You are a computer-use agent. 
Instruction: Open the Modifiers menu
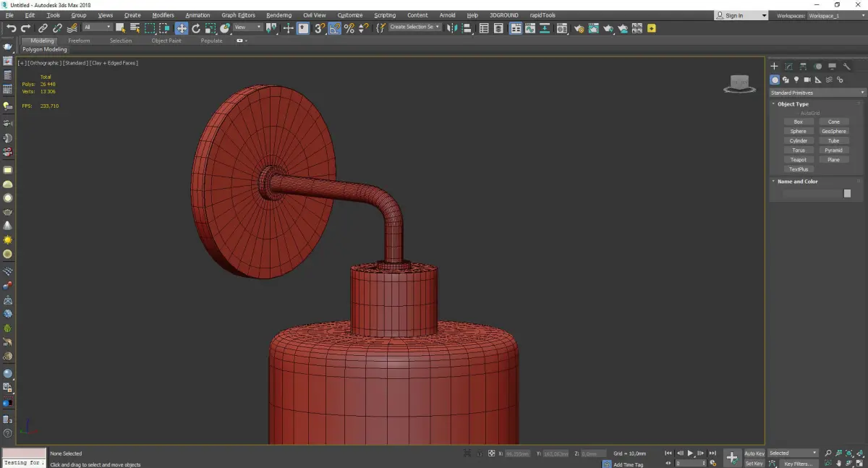(x=163, y=15)
